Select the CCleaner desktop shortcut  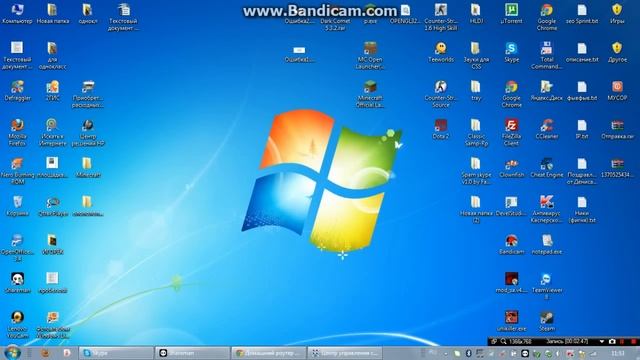pos(547,129)
